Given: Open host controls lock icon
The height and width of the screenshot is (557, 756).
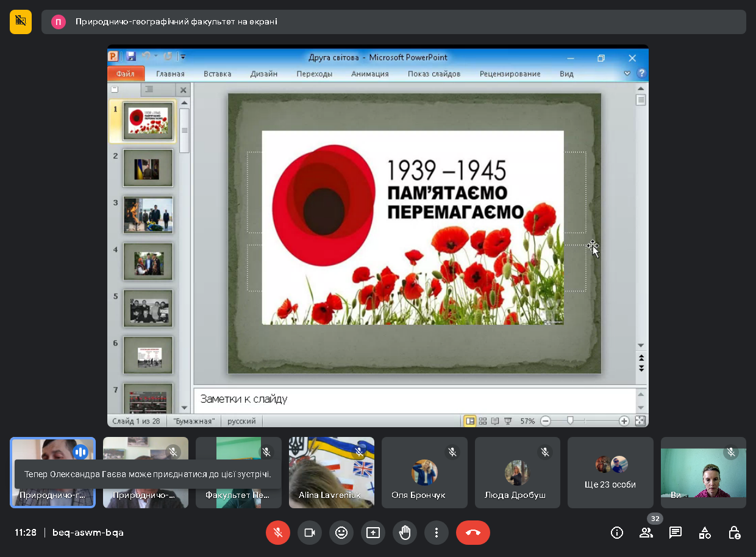Looking at the screenshot, I should (735, 533).
